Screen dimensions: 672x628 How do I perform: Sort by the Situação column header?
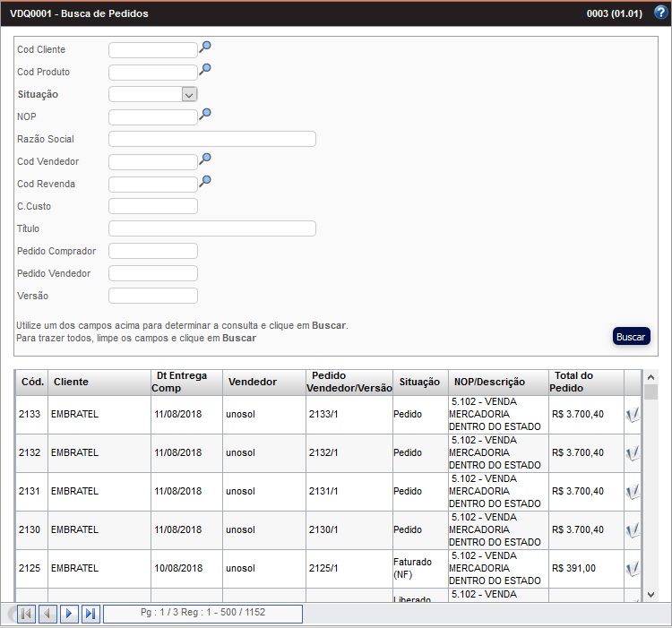419,382
